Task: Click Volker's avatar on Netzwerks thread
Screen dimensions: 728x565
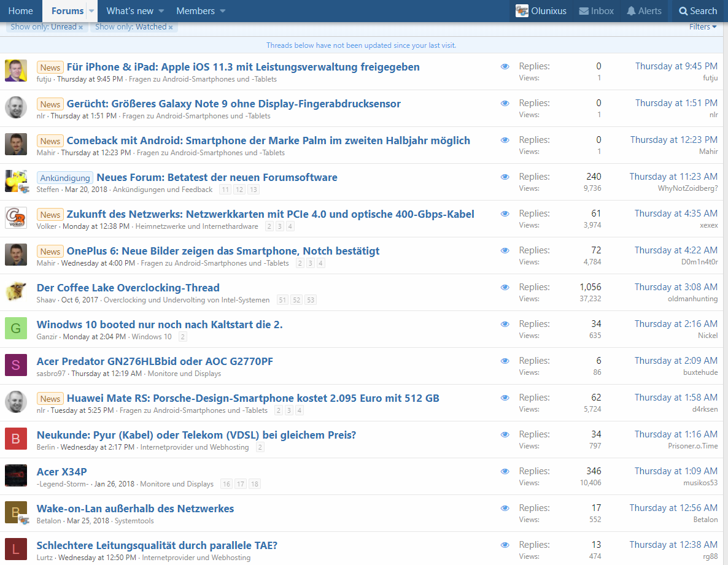Action: [16, 218]
